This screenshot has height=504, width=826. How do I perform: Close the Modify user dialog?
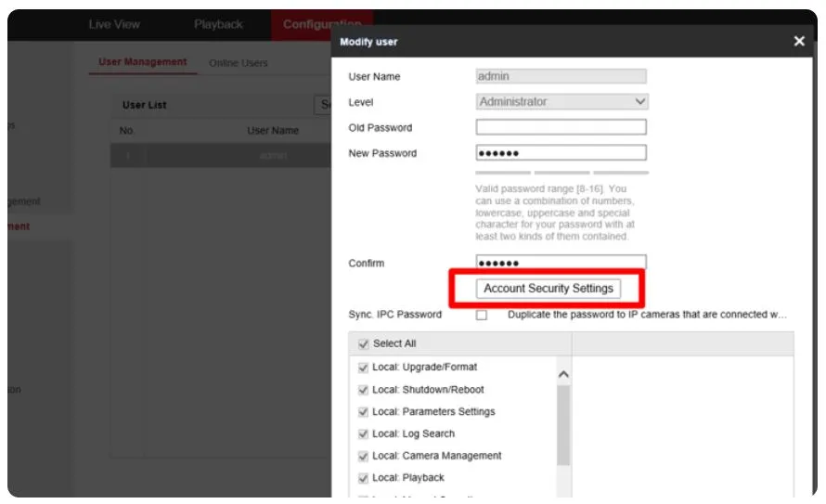(x=799, y=42)
